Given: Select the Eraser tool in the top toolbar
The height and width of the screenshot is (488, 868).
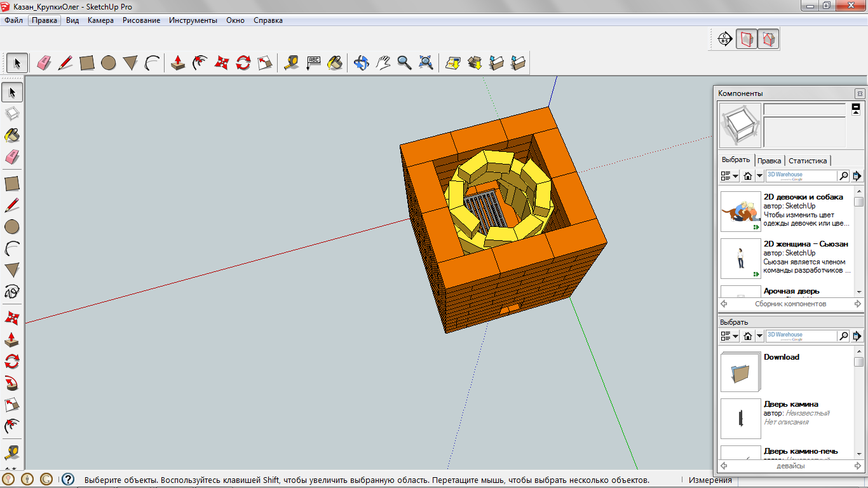Looking at the screenshot, I should (43, 62).
